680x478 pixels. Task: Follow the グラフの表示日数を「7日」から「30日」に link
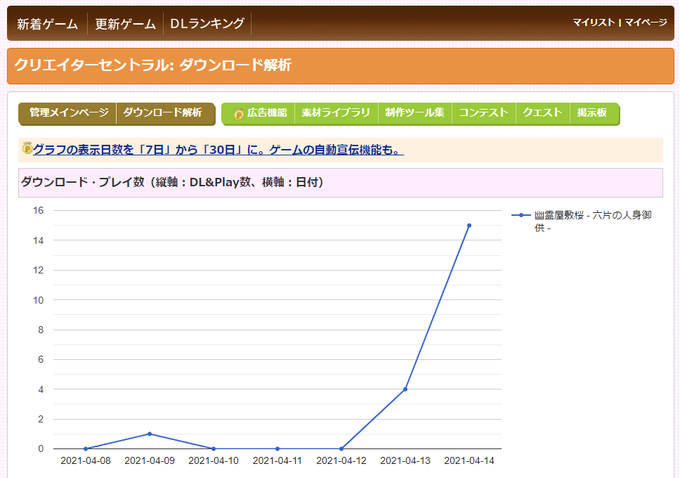[x=218, y=150]
